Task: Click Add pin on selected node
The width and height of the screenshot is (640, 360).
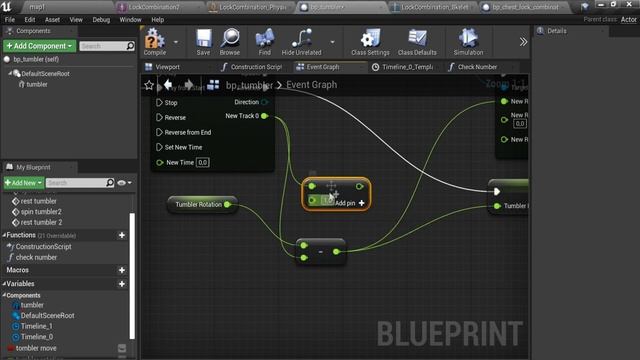Action: pos(350,203)
